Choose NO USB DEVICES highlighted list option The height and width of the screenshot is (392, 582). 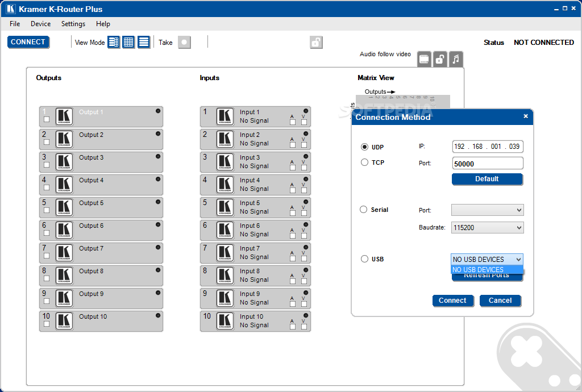487,270
